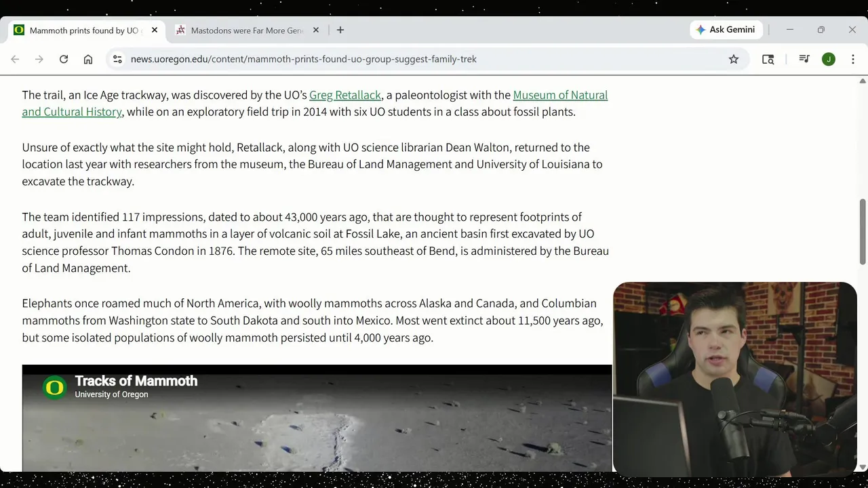The image size is (868, 488).
Task: Restore down the browser window
Action: 821,30
